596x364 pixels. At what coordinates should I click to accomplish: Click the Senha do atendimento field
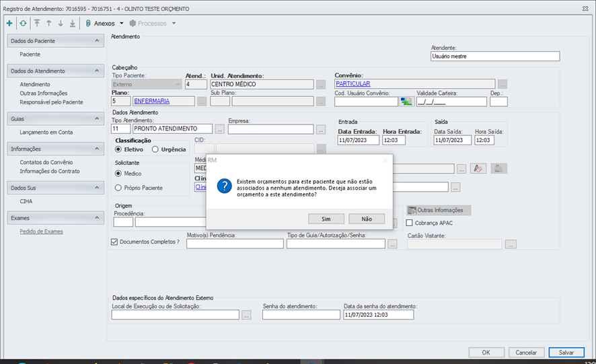click(x=301, y=315)
